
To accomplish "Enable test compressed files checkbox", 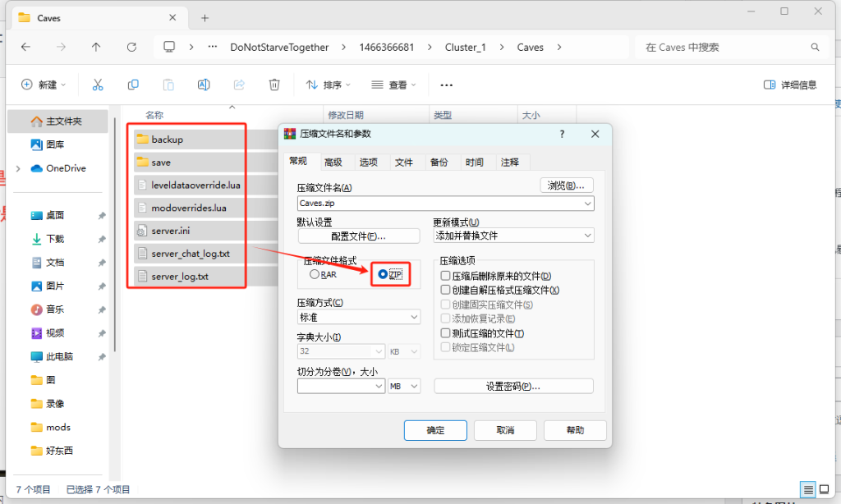I will (445, 333).
